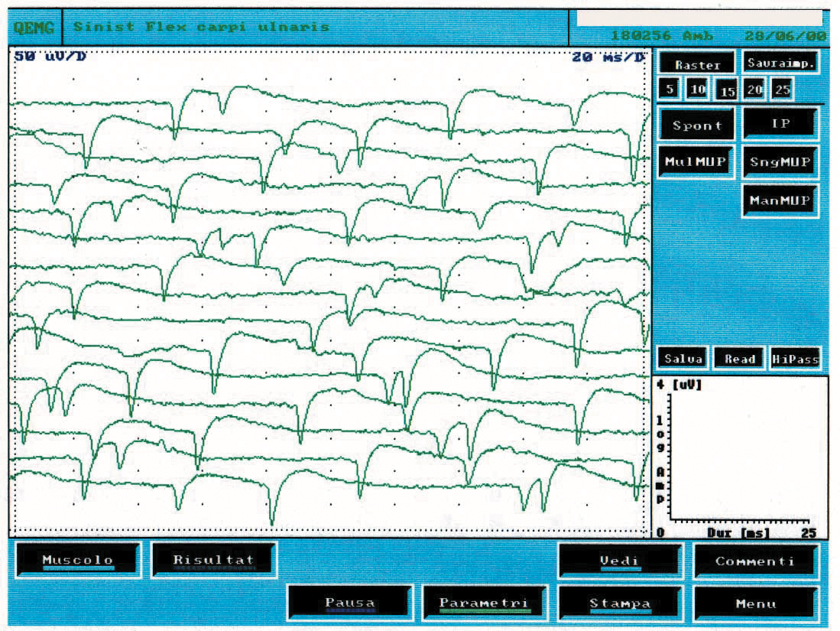Open the Muscolo menu
This screenshot has height=631, width=840.
(x=77, y=560)
